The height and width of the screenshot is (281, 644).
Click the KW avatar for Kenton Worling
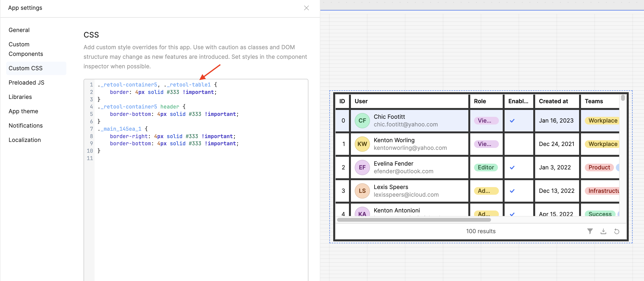[362, 144]
